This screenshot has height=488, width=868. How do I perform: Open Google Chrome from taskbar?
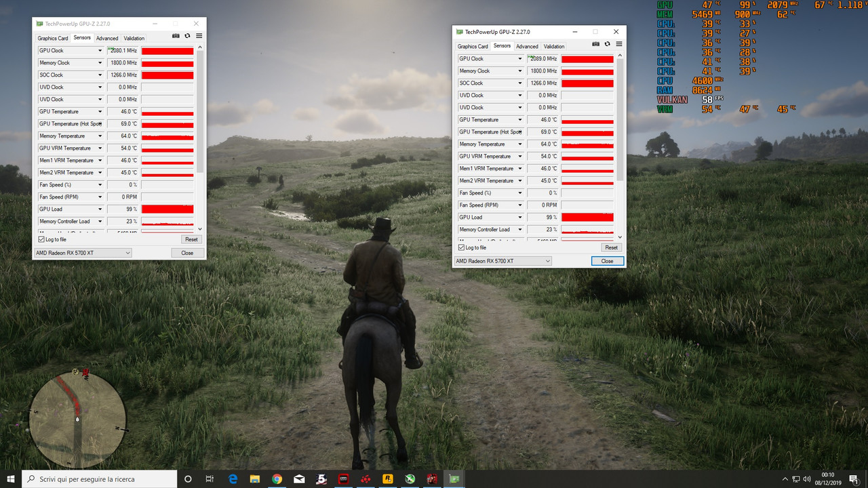(x=277, y=479)
